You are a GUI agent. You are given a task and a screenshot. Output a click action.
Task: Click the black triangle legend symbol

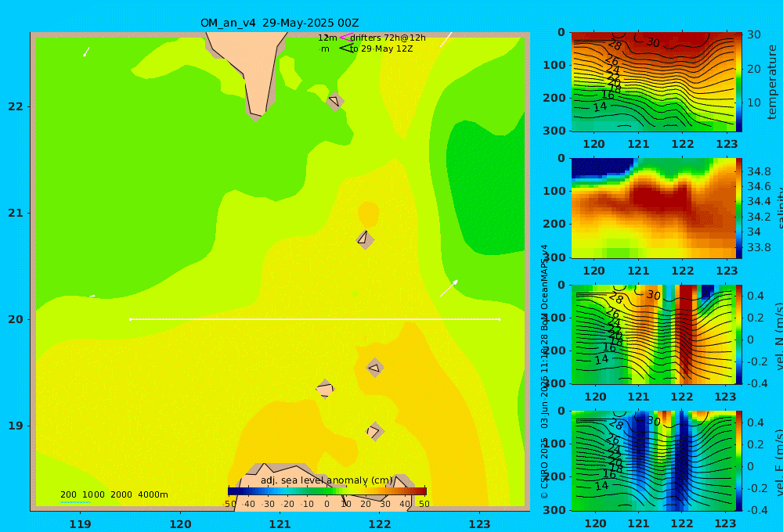point(346,49)
